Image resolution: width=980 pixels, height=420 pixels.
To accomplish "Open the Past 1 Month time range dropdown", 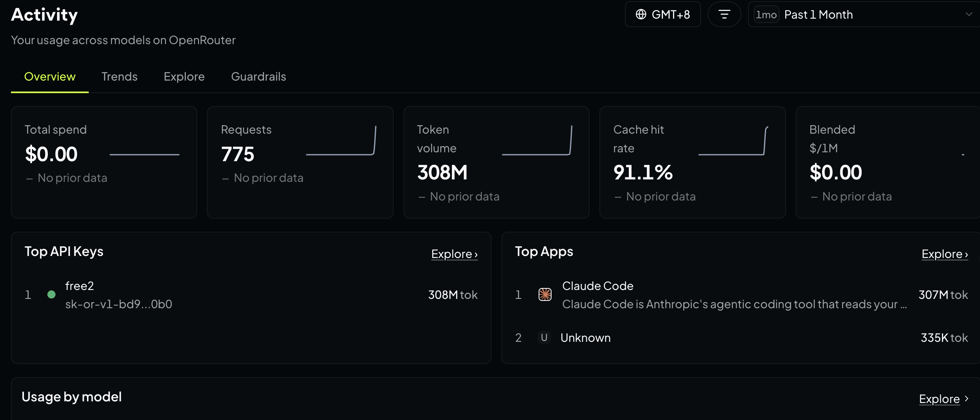I will click(x=864, y=15).
